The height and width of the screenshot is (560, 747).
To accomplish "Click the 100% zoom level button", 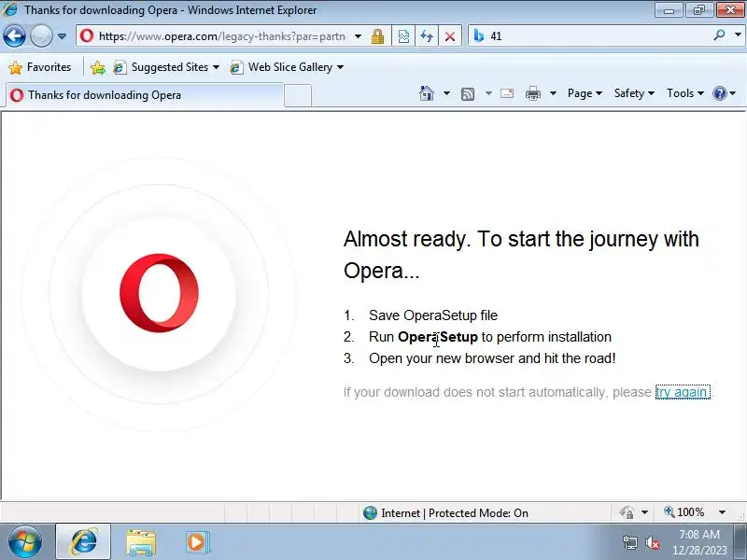I will click(684, 512).
